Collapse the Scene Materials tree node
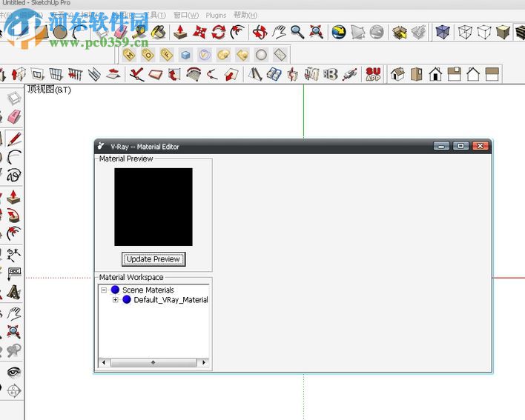 click(104, 290)
